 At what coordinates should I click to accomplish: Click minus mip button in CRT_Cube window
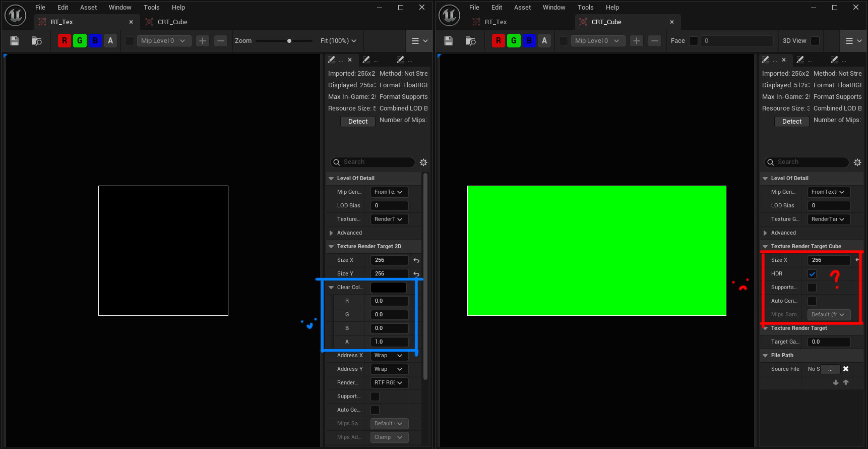[x=655, y=41]
